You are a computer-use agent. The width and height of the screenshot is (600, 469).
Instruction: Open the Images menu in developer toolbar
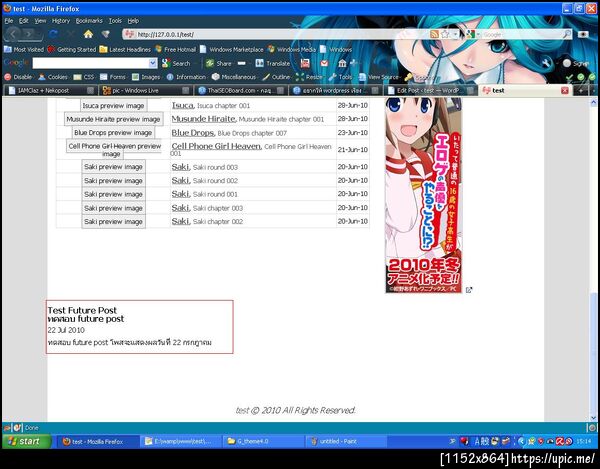click(x=146, y=77)
